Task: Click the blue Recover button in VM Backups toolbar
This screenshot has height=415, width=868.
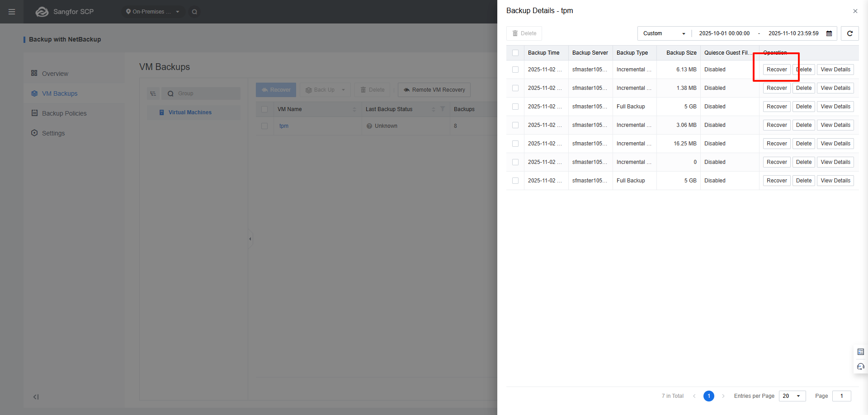Action: pyautogui.click(x=276, y=90)
